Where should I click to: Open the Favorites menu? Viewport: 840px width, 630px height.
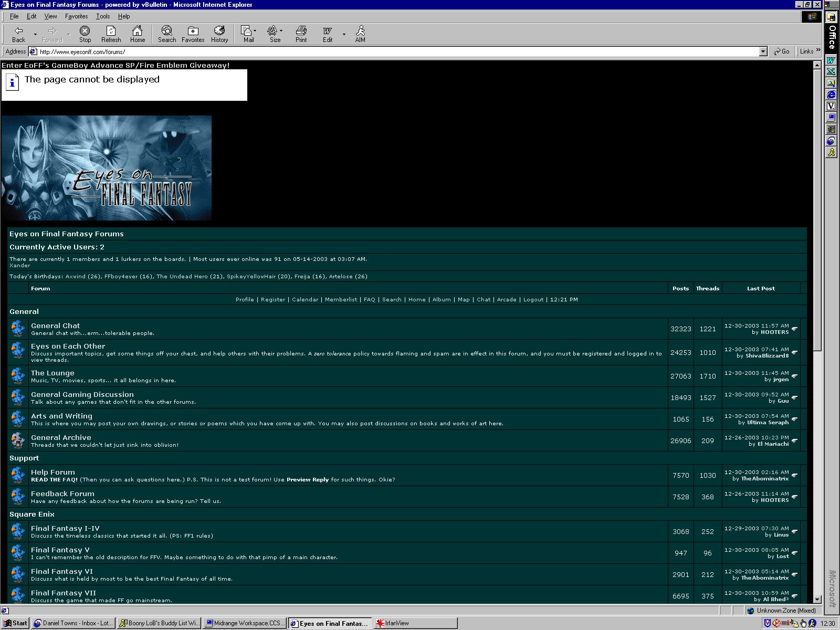[x=76, y=16]
